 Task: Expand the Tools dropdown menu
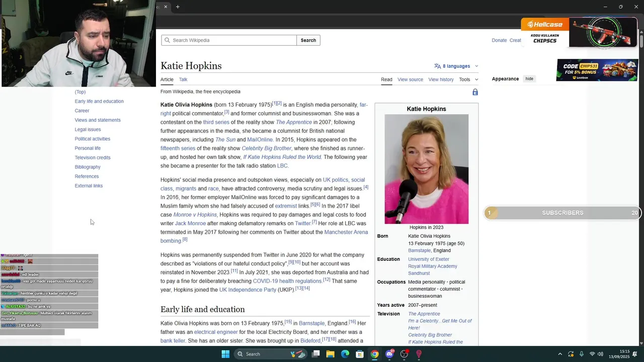pyautogui.click(x=468, y=79)
